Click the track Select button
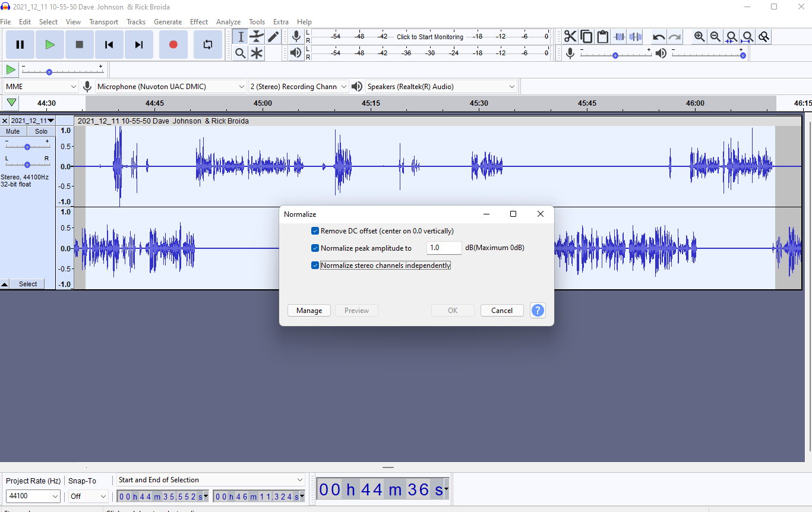812x512 pixels. 28,284
